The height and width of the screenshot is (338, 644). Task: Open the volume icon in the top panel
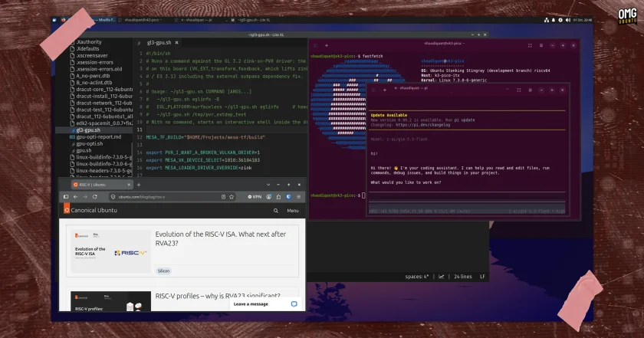[x=567, y=20]
